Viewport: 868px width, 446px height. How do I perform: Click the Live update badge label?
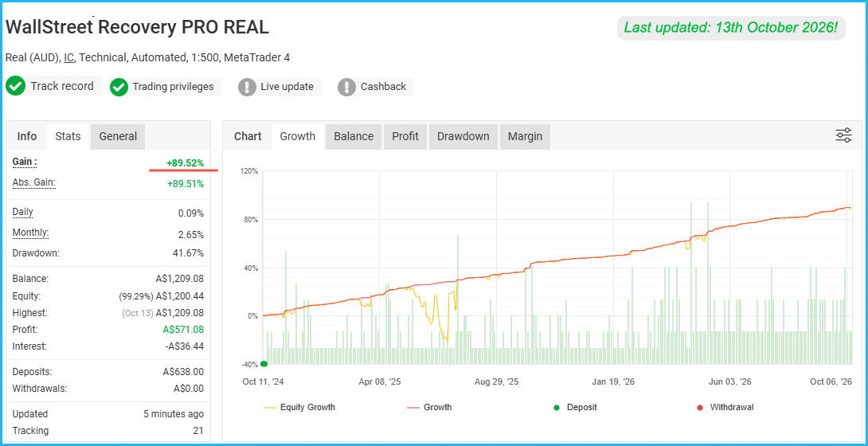(x=287, y=87)
